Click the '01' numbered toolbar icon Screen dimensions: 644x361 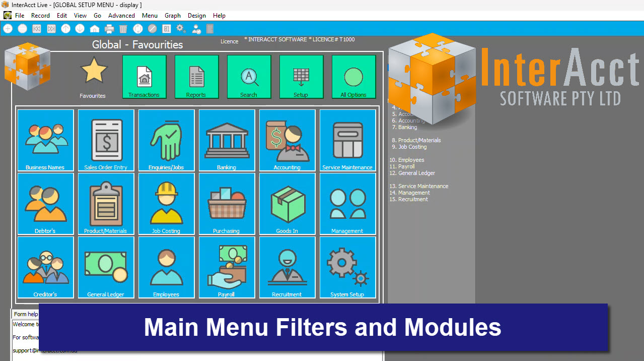[x=167, y=29]
